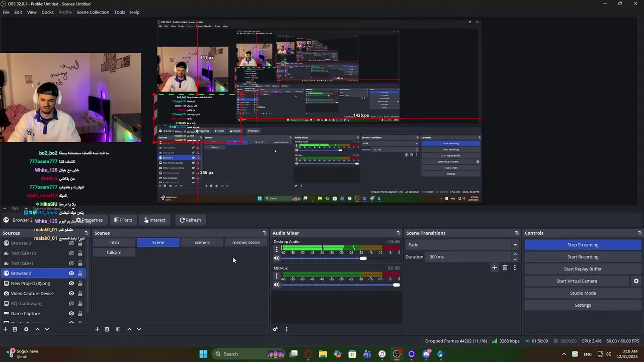
Task: Move selected source down arrow
Action: point(47,329)
